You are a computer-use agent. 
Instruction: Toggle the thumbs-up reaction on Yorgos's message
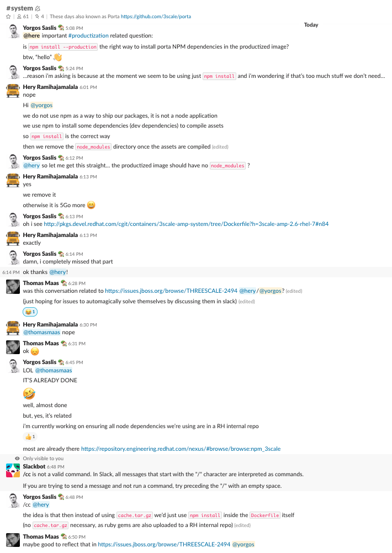click(x=30, y=437)
